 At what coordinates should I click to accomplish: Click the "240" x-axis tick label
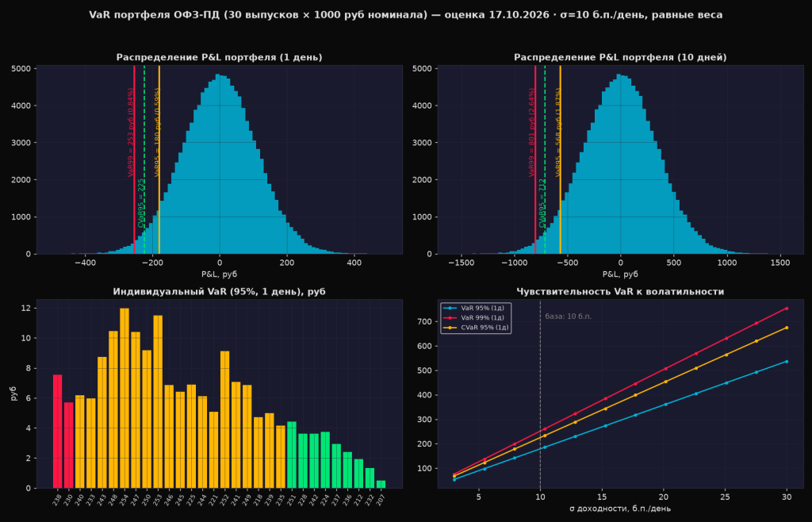tap(79, 499)
